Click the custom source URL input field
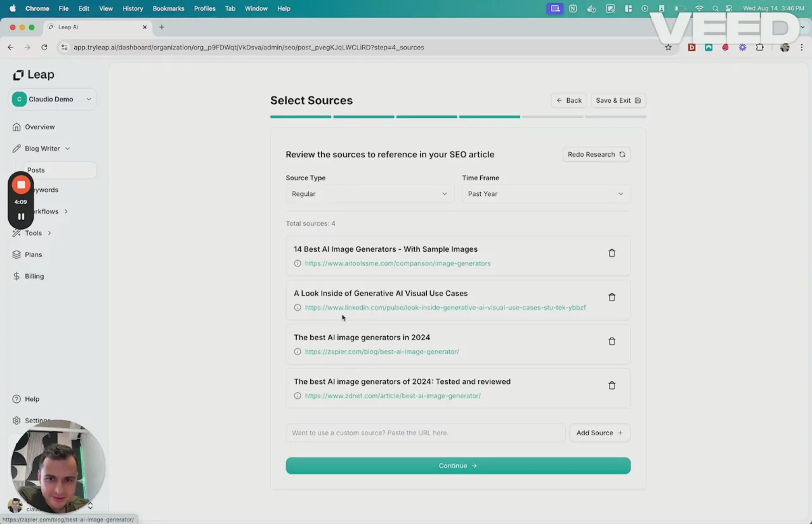This screenshot has width=812, height=524. [425, 433]
